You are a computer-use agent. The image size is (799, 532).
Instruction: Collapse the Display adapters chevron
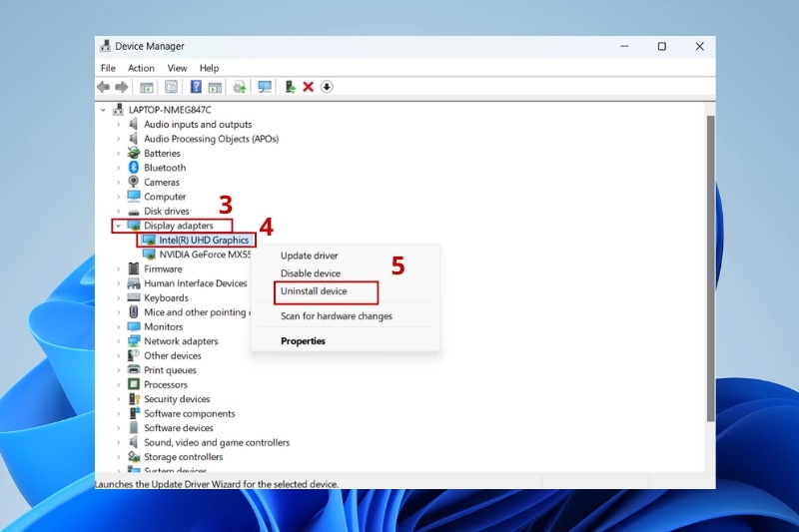[118, 226]
